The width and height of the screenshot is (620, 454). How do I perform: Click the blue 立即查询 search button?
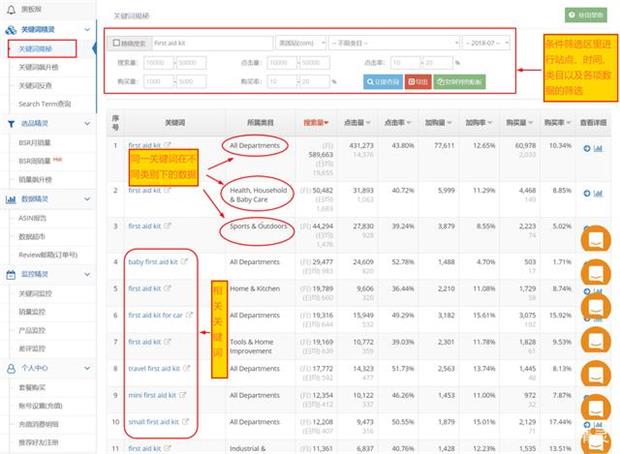pos(383,81)
